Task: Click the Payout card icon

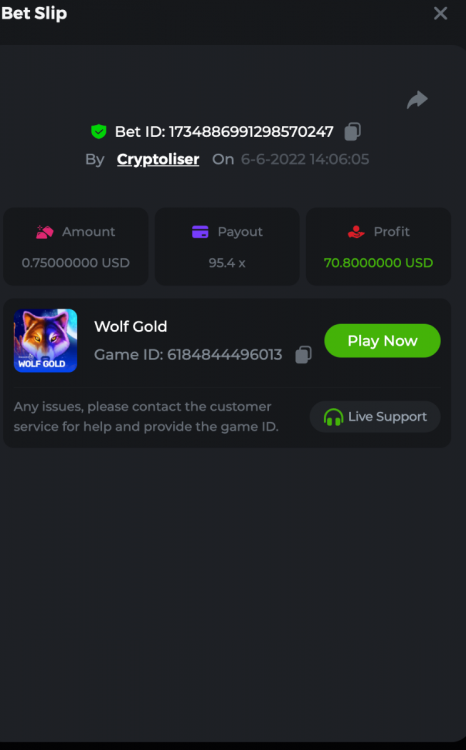Action: [200, 232]
